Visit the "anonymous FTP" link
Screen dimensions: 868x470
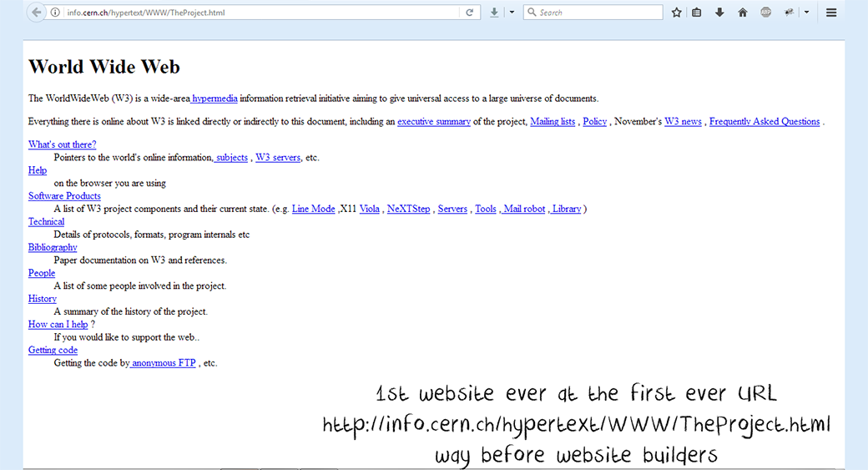click(x=164, y=363)
